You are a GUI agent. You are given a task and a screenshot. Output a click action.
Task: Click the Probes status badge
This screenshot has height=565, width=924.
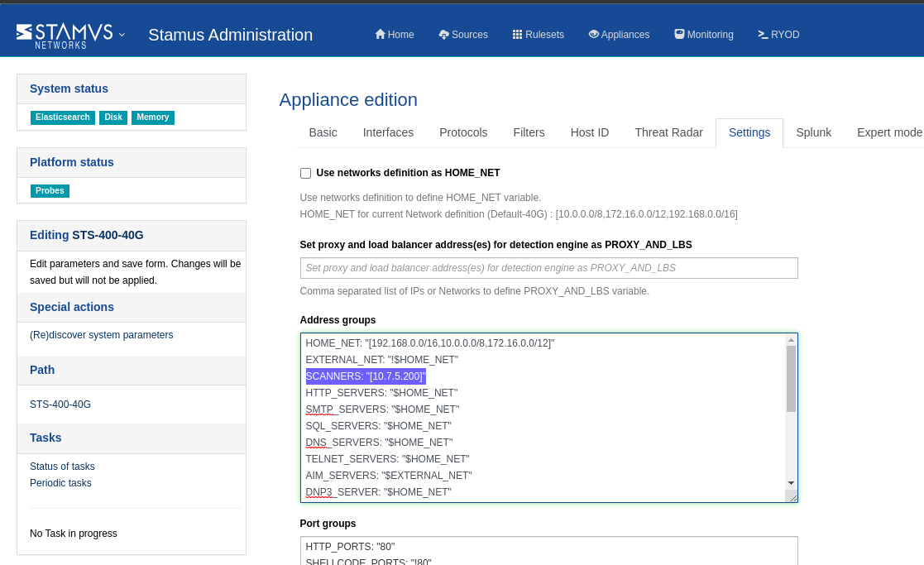(x=50, y=191)
